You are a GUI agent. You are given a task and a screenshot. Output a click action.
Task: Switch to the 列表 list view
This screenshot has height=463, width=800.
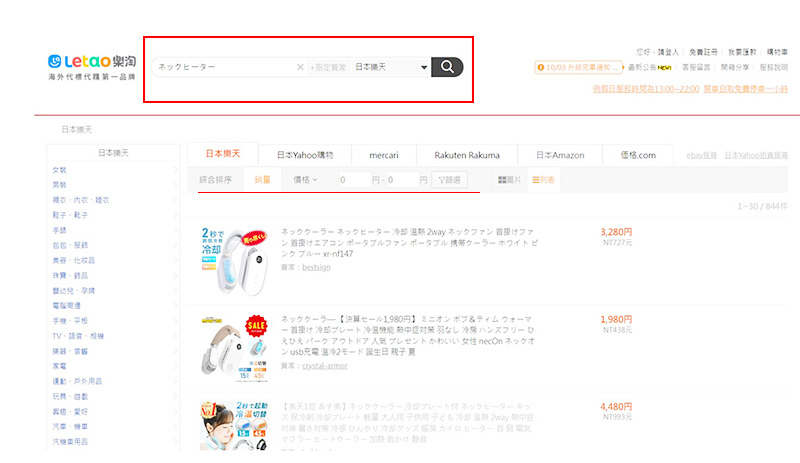(x=543, y=180)
